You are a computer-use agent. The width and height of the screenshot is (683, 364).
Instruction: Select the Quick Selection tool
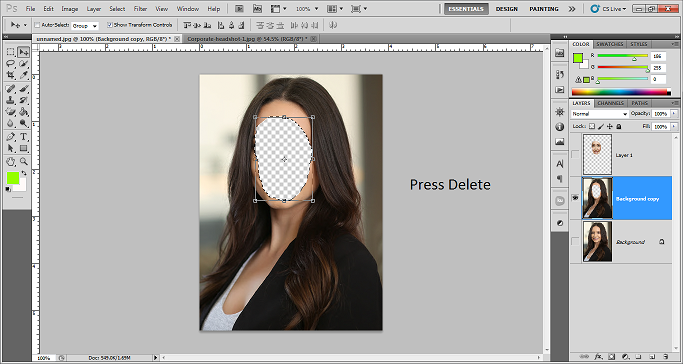(x=24, y=64)
